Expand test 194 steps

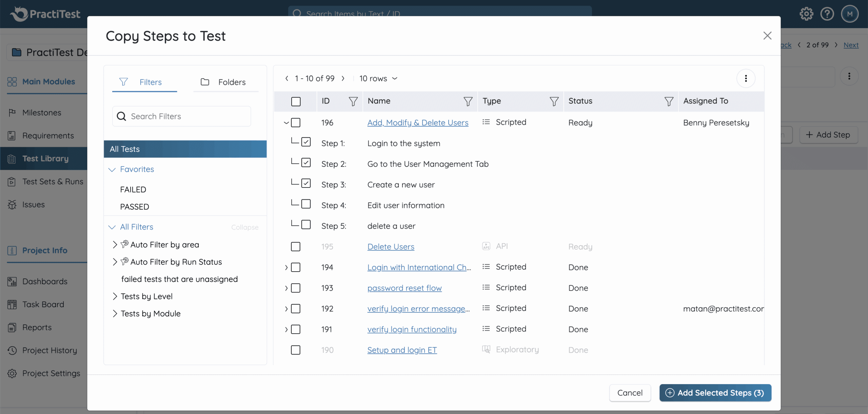pyautogui.click(x=286, y=268)
